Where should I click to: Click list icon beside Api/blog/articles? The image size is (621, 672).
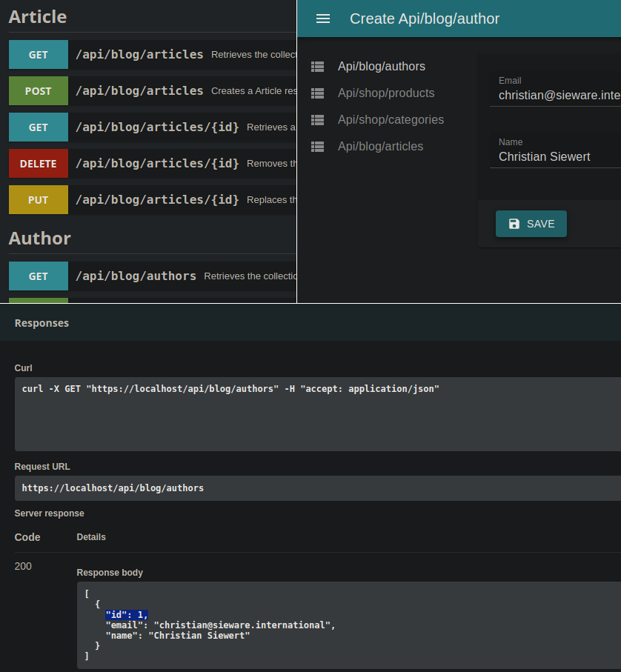pos(317,147)
